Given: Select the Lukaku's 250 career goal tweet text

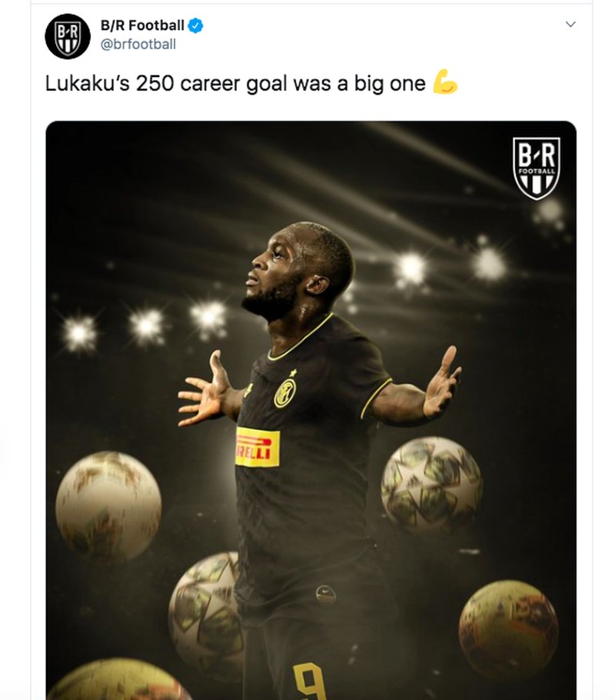Looking at the screenshot, I should (x=235, y=84).
